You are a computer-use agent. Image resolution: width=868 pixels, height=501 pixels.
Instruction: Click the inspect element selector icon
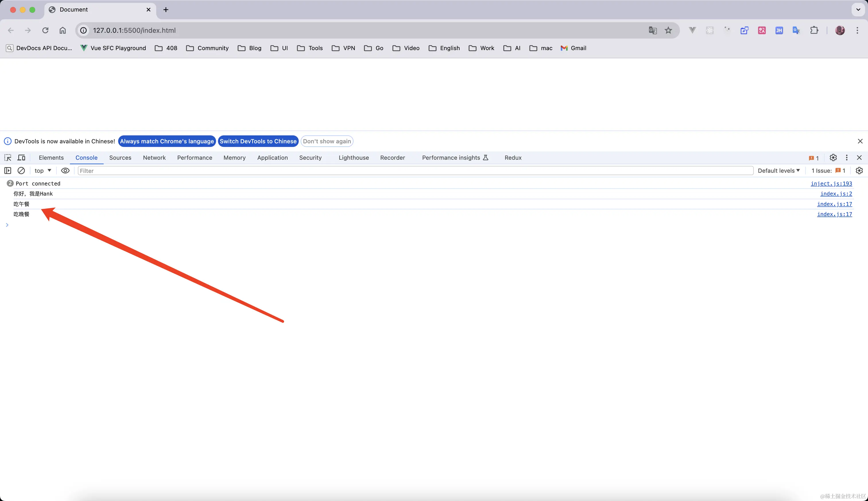[7, 158]
